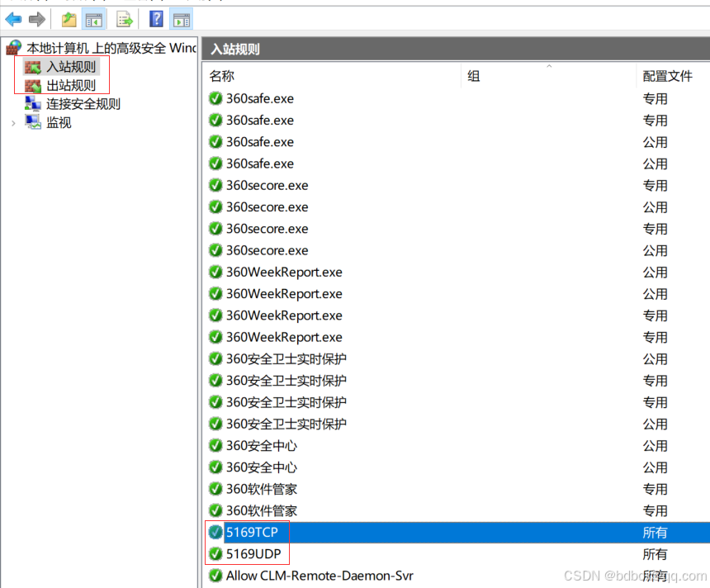Select the 5169TCP inbound rule

(x=252, y=533)
